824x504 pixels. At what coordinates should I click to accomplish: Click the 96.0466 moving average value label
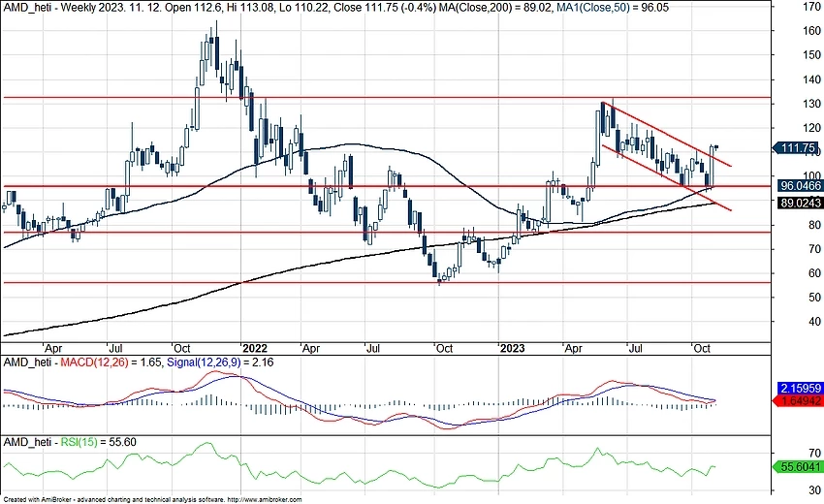[x=801, y=185]
